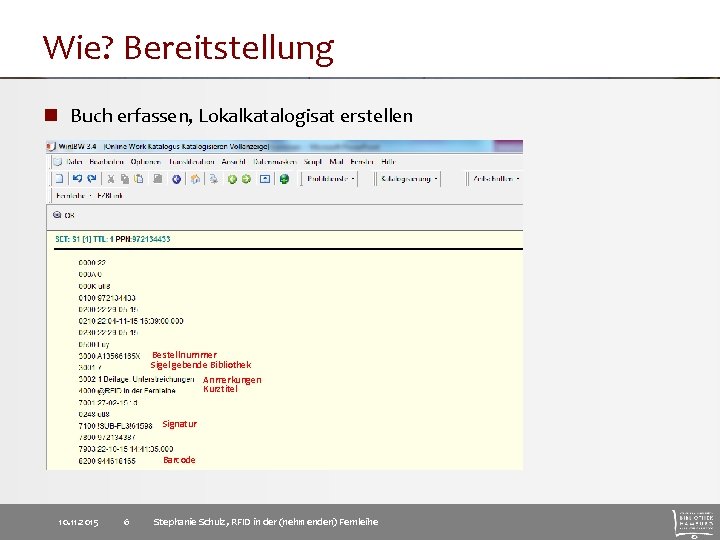Click the line 3000 A10586185X
Viewport: 720px width, 540px height.
pos(109,356)
